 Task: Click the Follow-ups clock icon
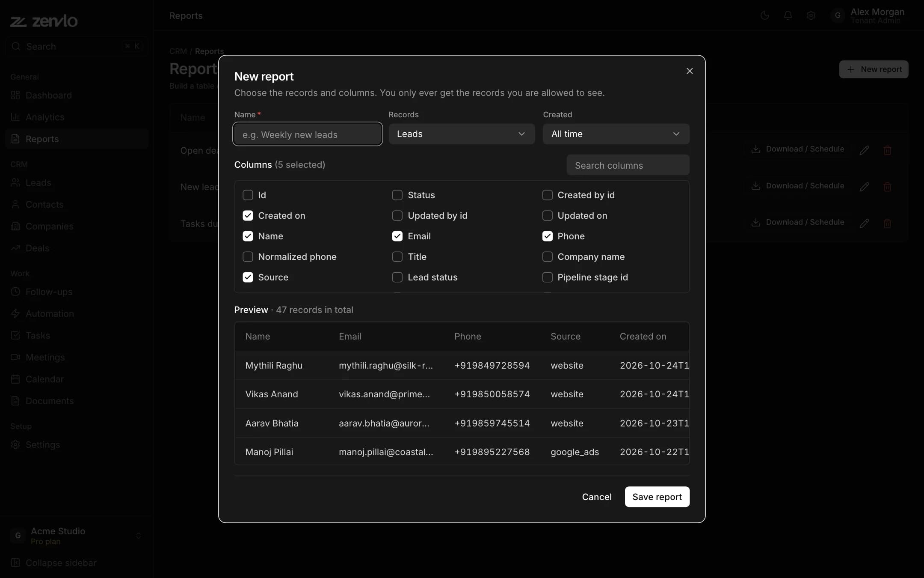click(x=15, y=292)
